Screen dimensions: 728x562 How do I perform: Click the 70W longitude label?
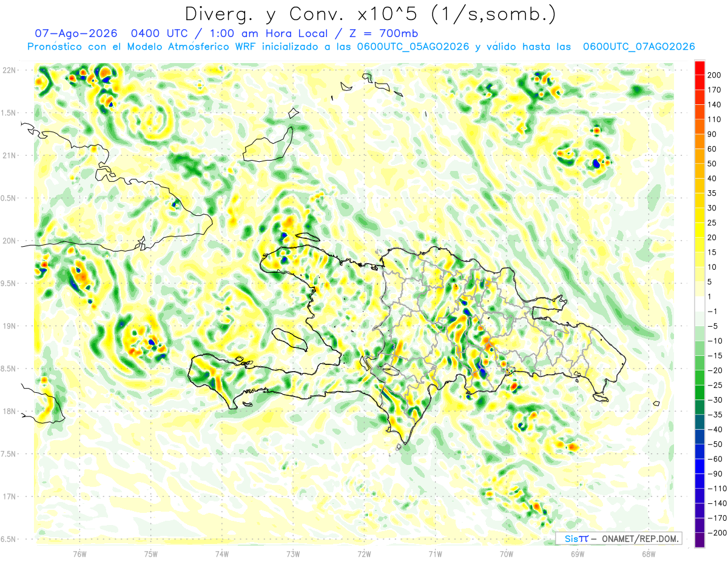[507, 554]
